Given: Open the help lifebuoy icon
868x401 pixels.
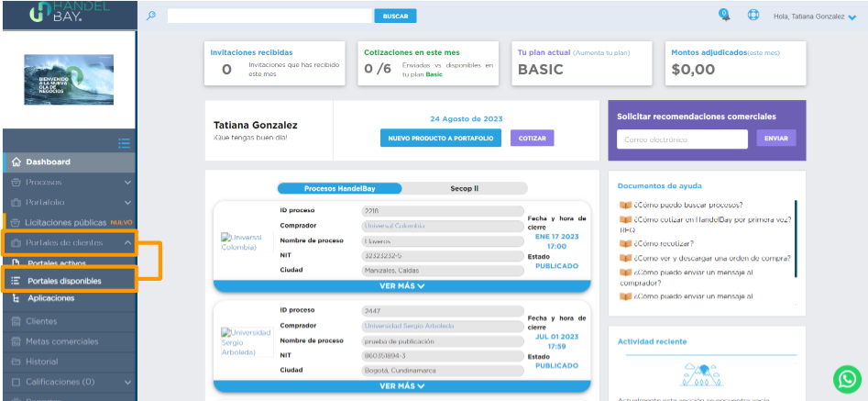Looking at the screenshot, I should [x=753, y=16].
